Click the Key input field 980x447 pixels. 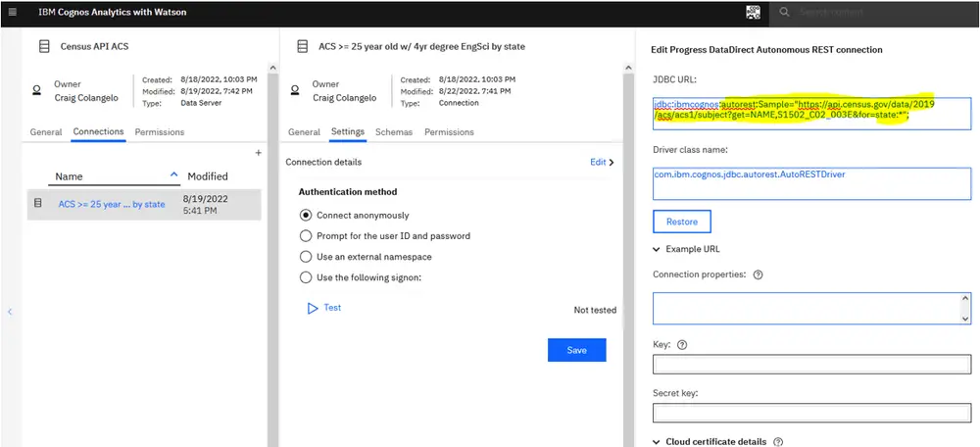[x=811, y=364]
